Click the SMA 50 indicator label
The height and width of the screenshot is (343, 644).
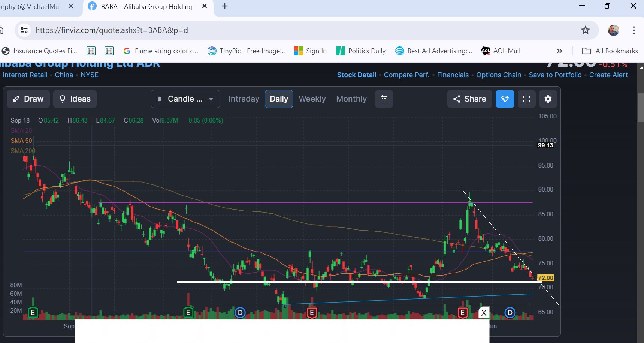(x=21, y=141)
